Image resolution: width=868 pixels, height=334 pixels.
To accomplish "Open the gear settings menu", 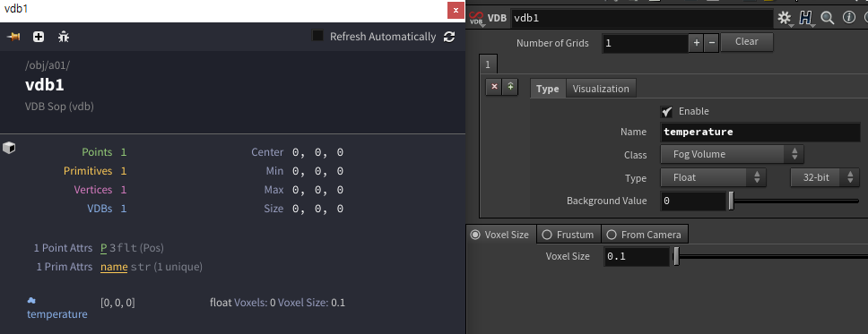I will pyautogui.click(x=785, y=18).
